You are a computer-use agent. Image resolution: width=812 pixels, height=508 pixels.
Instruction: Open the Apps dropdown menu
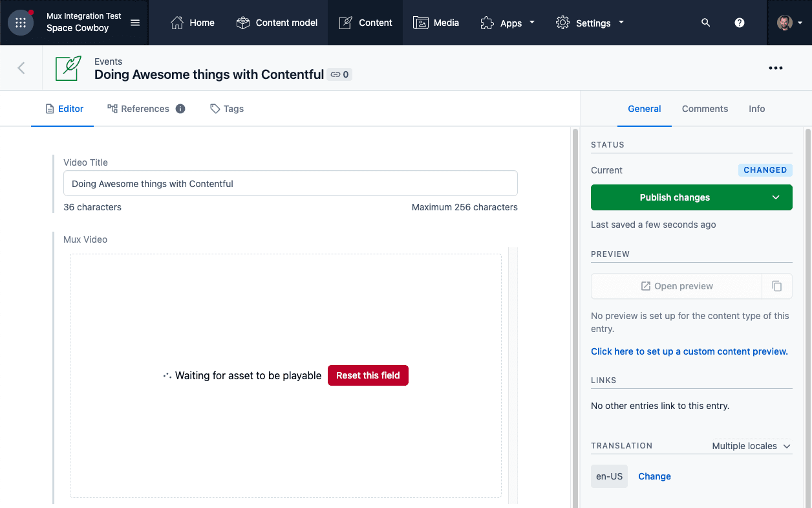tap(507, 23)
